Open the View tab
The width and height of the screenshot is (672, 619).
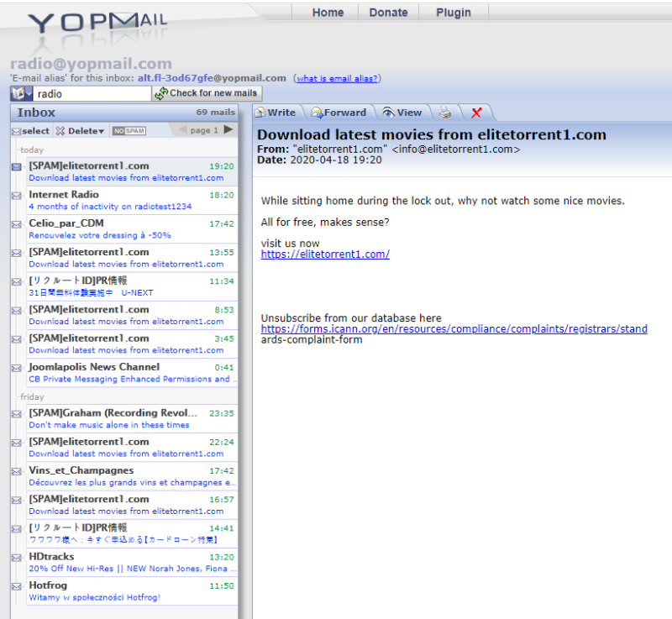point(402,113)
